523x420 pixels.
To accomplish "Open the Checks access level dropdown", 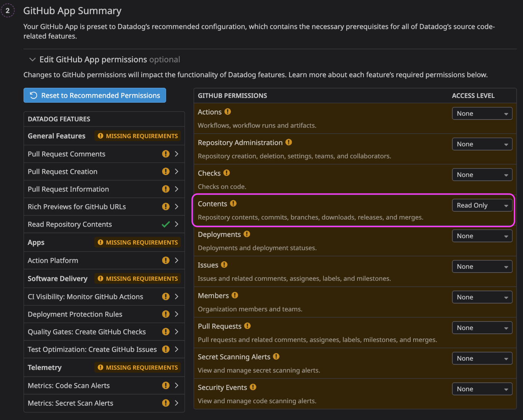I will tap(482, 175).
